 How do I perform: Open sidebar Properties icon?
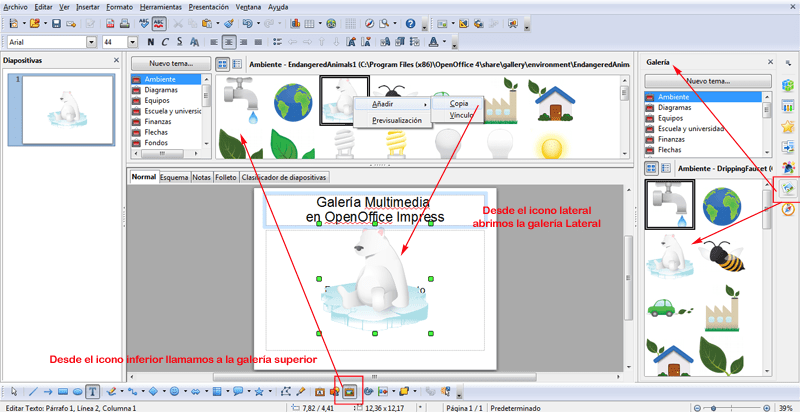pos(788,85)
